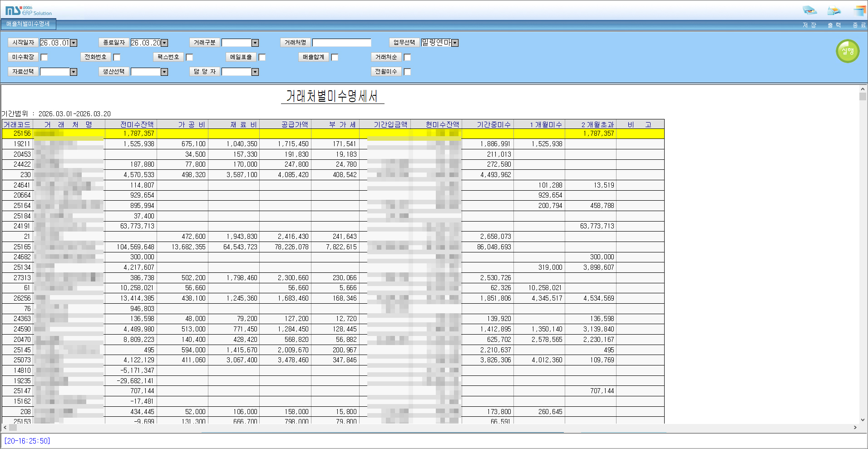Click the status bar timestamp [20-16:25:50]

pyautogui.click(x=27, y=441)
